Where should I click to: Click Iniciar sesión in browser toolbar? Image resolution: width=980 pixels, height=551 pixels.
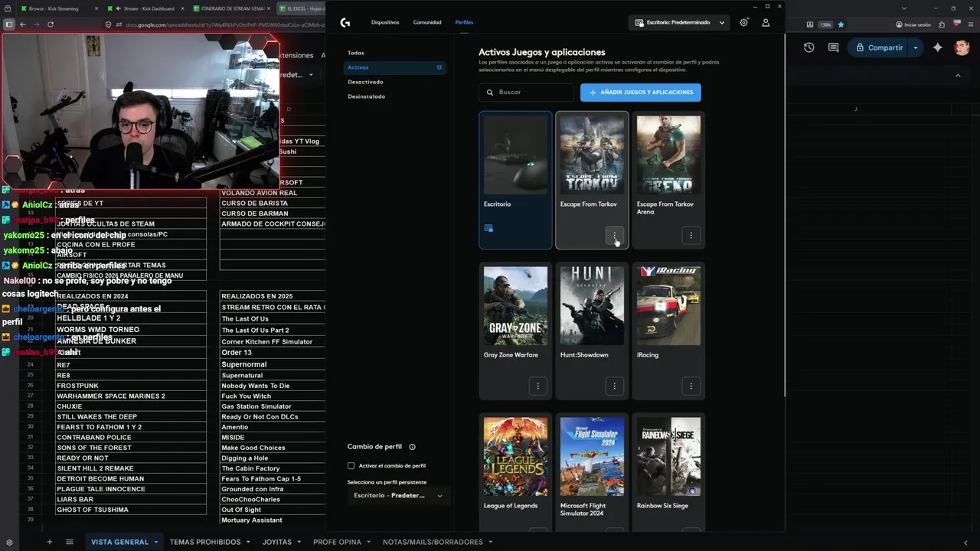coord(912,24)
